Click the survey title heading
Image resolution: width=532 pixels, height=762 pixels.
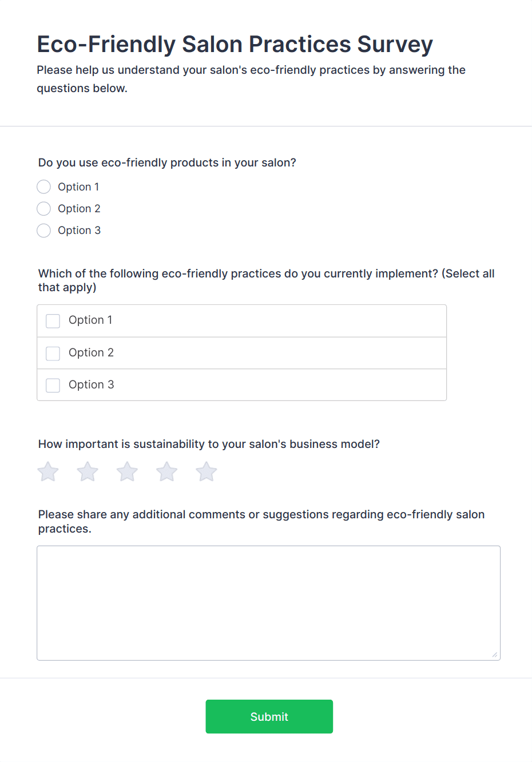click(235, 44)
